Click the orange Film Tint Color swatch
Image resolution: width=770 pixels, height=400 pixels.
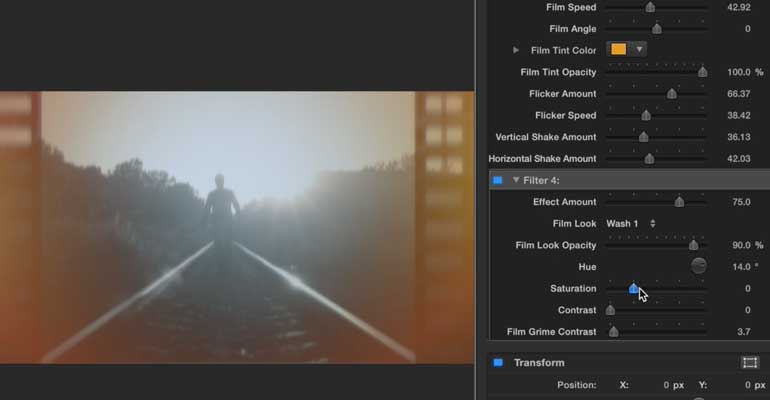click(619, 49)
